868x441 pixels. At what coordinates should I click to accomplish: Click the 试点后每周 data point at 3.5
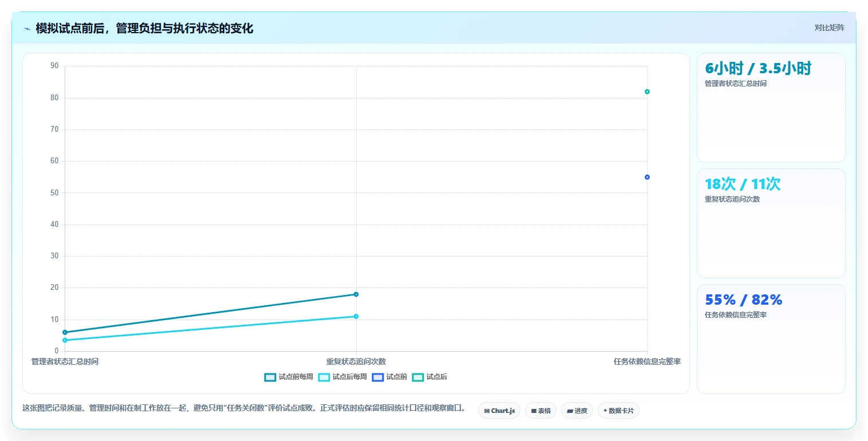coord(65,340)
